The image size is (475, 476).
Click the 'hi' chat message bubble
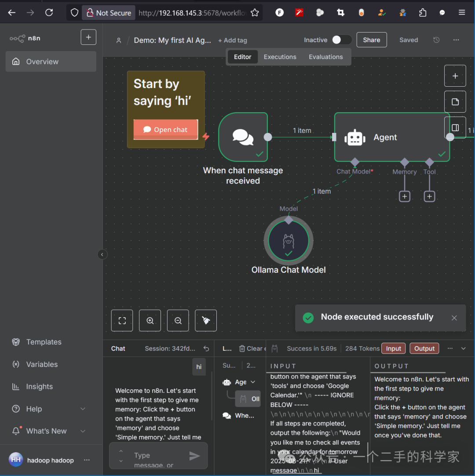[x=199, y=367]
